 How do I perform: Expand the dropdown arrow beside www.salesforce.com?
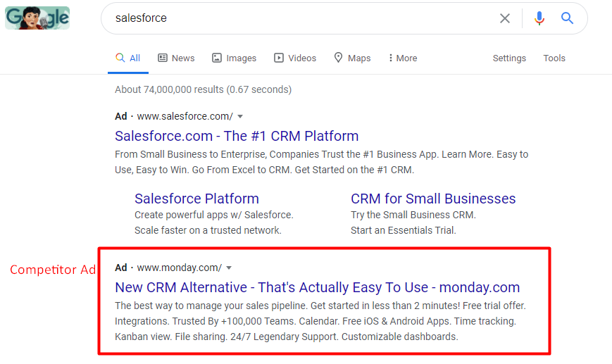click(240, 117)
